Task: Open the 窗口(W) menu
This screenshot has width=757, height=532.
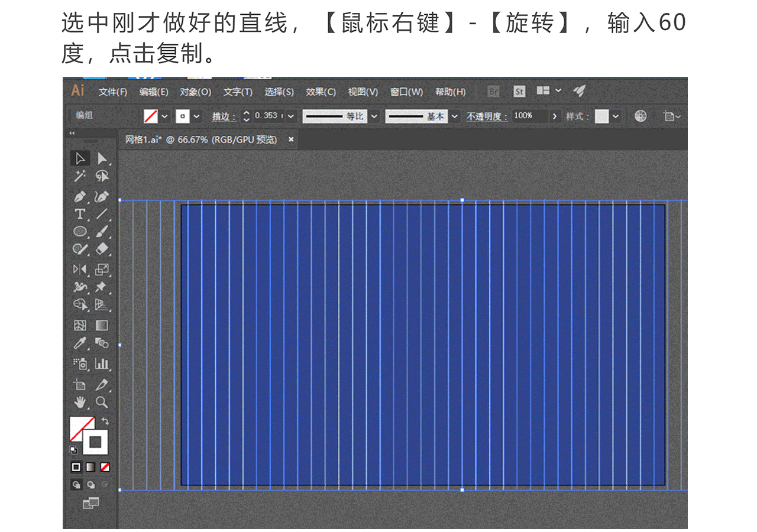Action: [x=407, y=92]
